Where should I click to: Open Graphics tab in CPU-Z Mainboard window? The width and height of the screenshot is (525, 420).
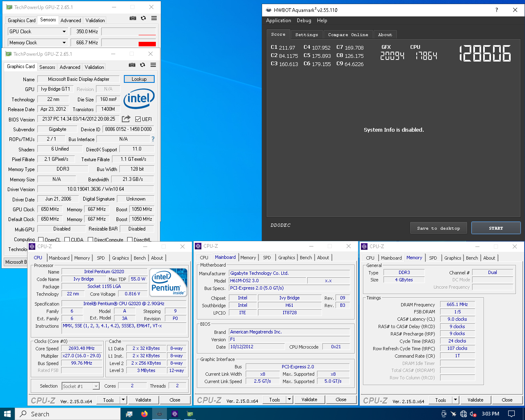(x=287, y=258)
